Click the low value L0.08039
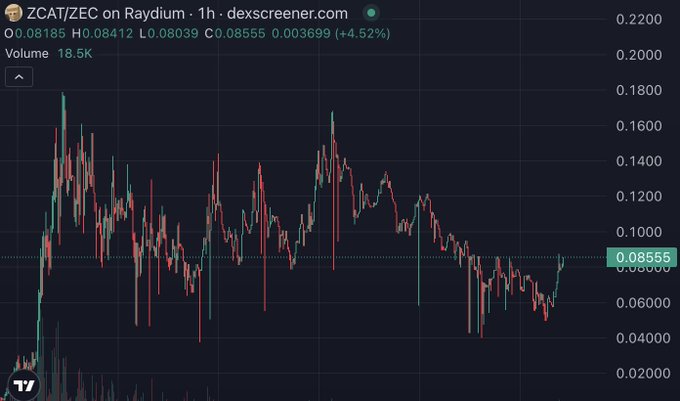680x401 pixels. [169, 33]
